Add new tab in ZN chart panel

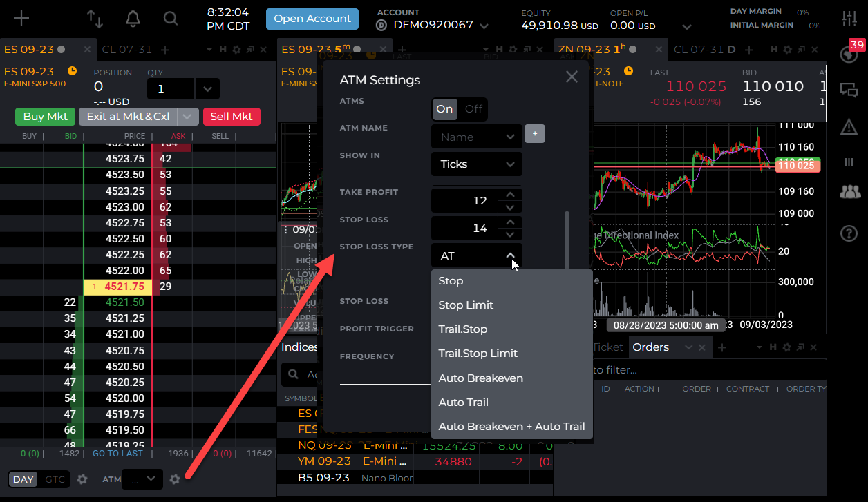pyautogui.click(x=749, y=50)
